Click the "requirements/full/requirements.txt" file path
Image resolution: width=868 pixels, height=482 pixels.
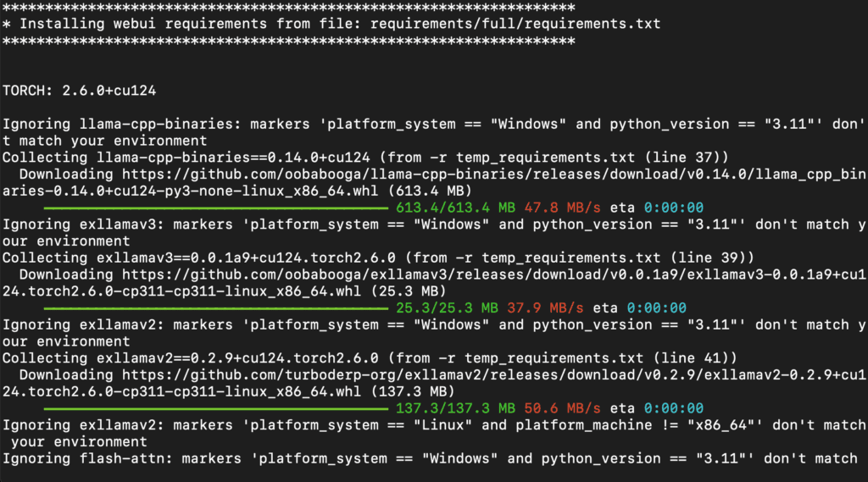[515, 24]
